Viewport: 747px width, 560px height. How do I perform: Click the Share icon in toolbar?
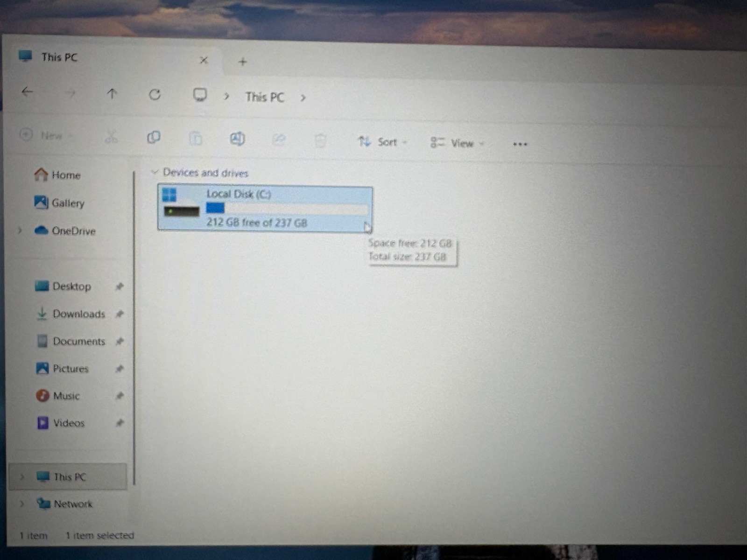pyautogui.click(x=279, y=140)
